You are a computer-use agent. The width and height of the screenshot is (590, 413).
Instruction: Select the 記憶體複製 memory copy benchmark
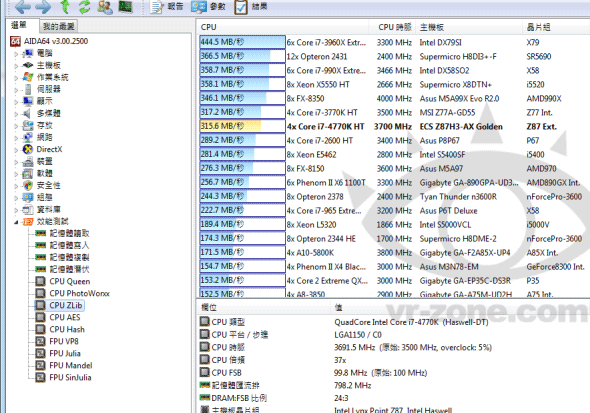coord(69,257)
